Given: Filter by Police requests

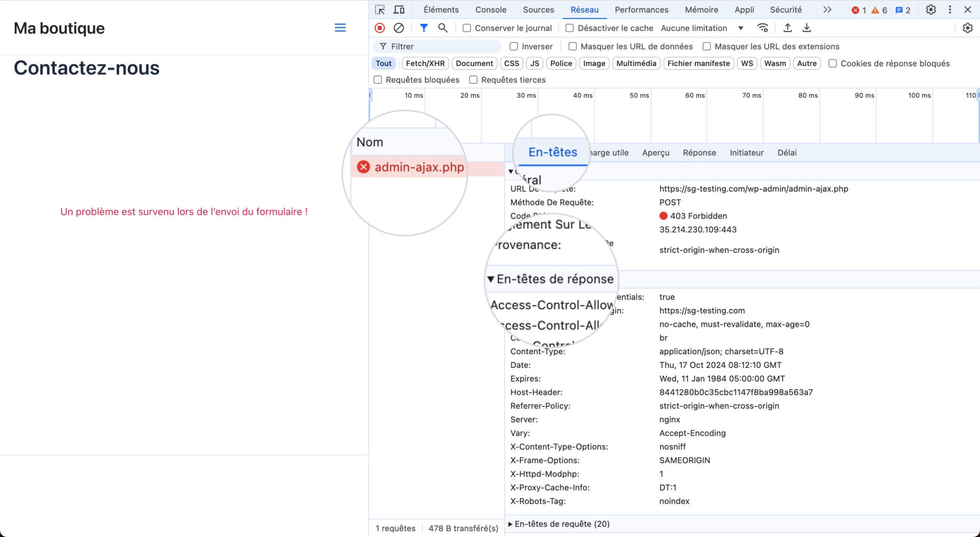Looking at the screenshot, I should click(x=561, y=63).
